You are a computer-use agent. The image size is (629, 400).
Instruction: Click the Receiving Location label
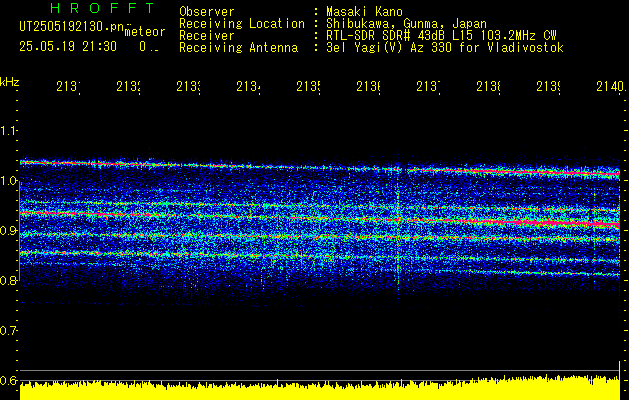tap(242, 24)
